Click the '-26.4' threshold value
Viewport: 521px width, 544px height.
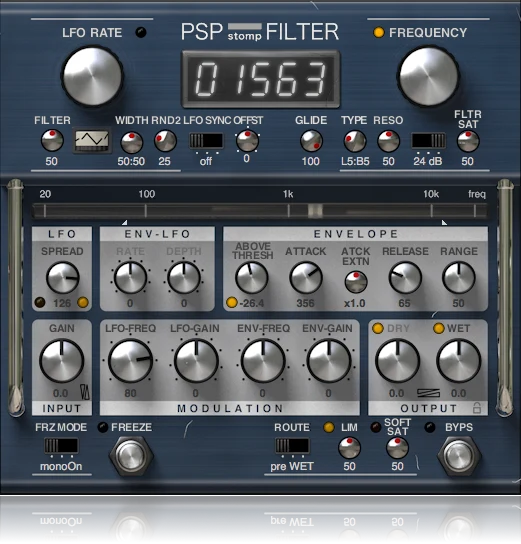pyautogui.click(x=252, y=303)
